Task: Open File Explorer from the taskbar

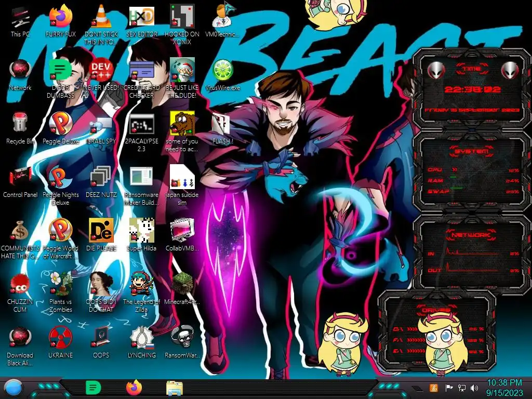Action: [x=175, y=388]
